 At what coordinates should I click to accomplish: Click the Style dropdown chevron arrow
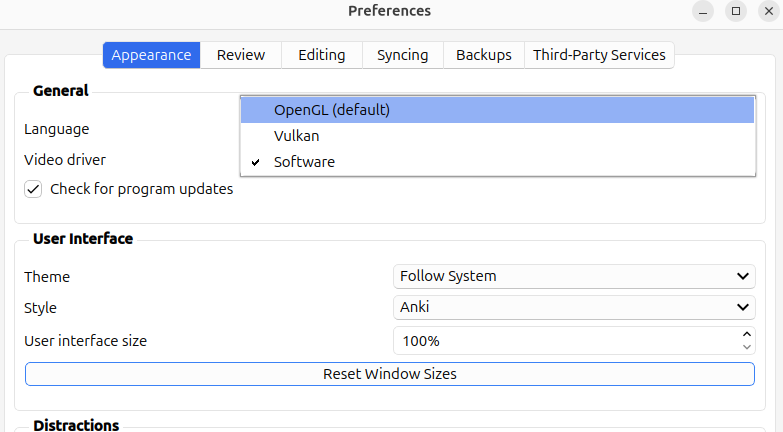coord(743,308)
